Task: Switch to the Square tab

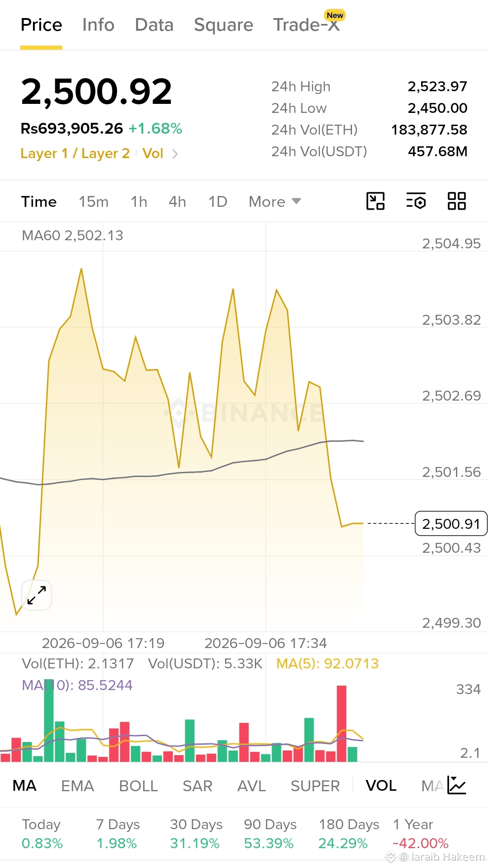Action: (x=224, y=25)
